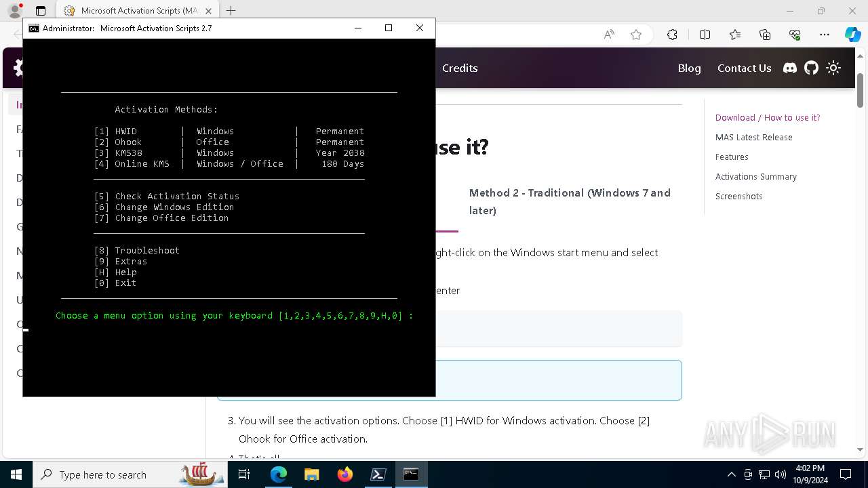Click the green menu option prompt line

tap(235, 315)
